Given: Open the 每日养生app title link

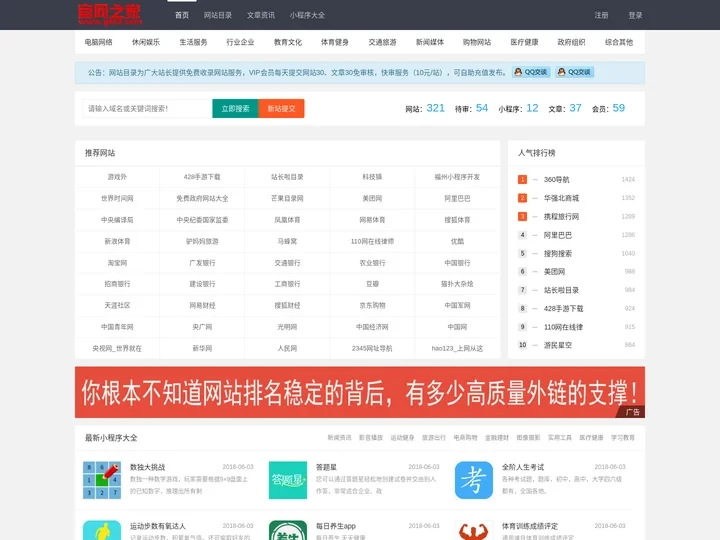Looking at the screenshot, I should coord(336,526).
